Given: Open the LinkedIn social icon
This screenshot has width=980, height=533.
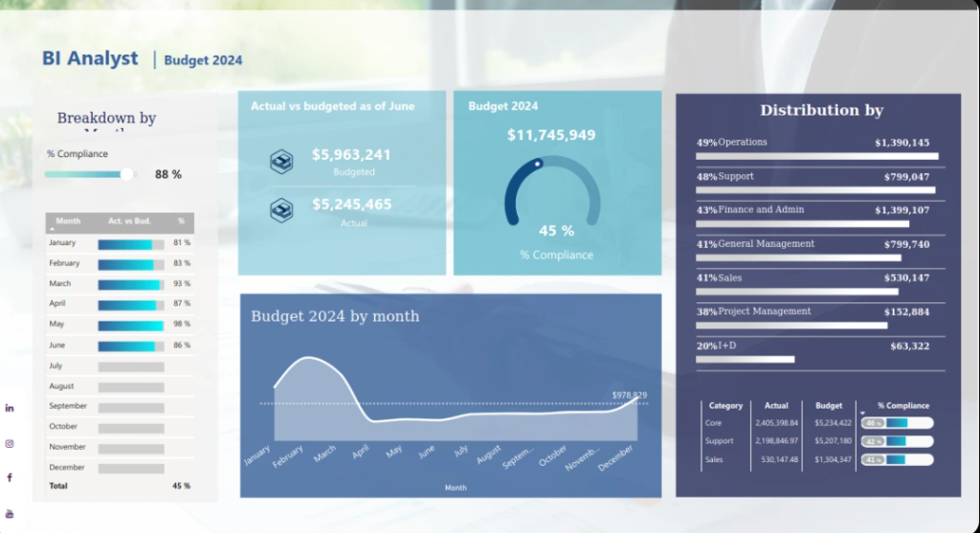Looking at the screenshot, I should coord(10,409).
